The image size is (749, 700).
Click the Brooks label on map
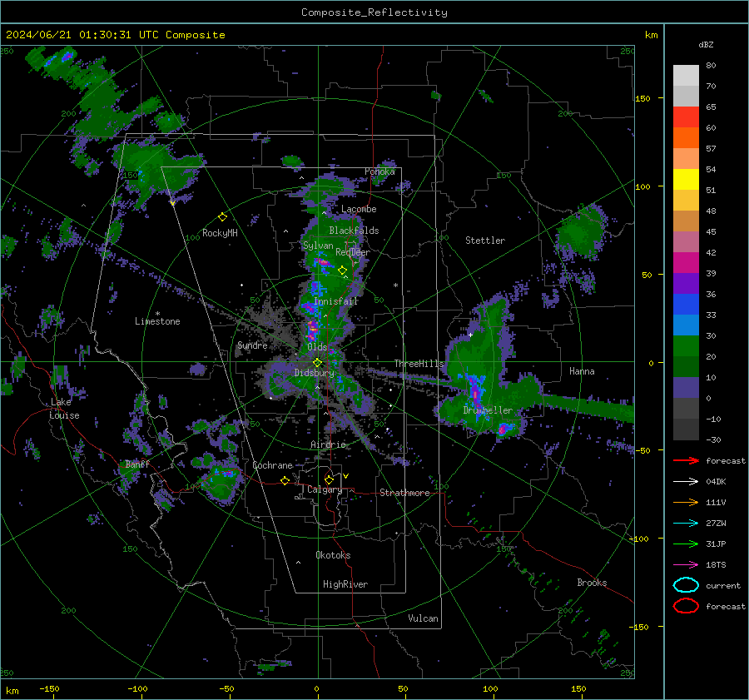(x=592, y=583)
